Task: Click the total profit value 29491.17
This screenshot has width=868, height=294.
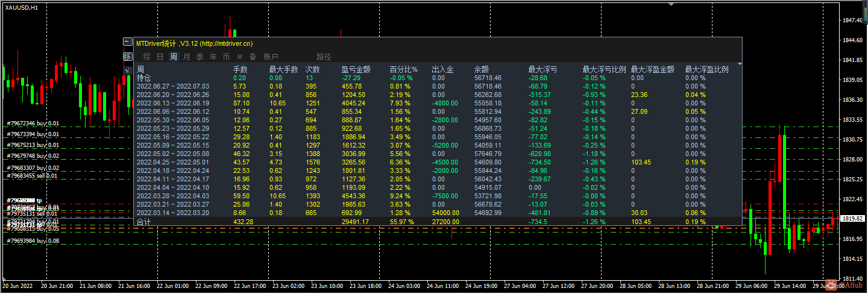Action: point(354,222)
